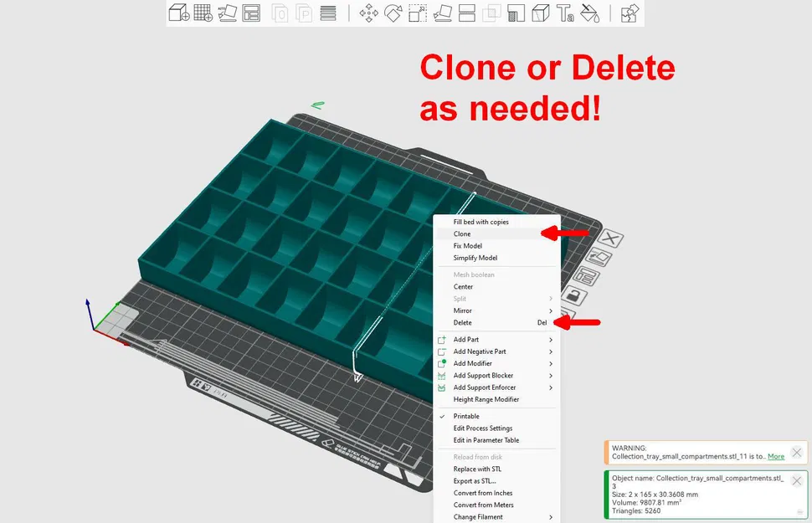Choose Delete from the context menu
The width and height of the screenshot is (812, 523).
(496, 323)
